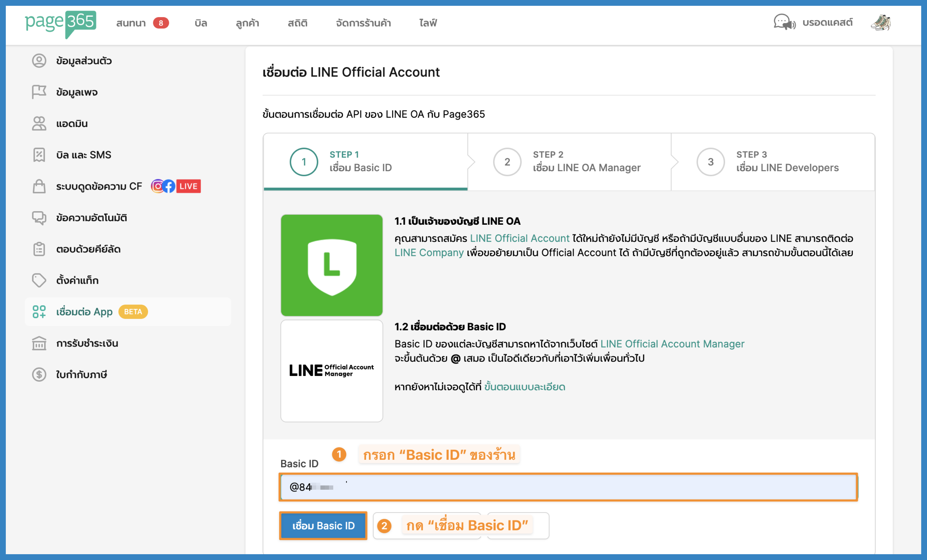Select เชื่อมต่อ App in sidebar
The image size is (927, 560).
point(128,312)
